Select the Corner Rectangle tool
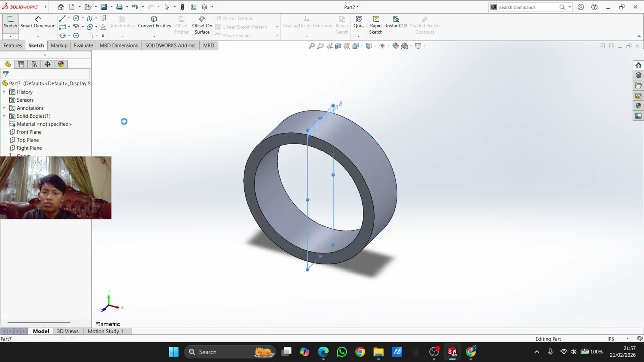Screen dimensions: 644x362 (x=62, y=27)
